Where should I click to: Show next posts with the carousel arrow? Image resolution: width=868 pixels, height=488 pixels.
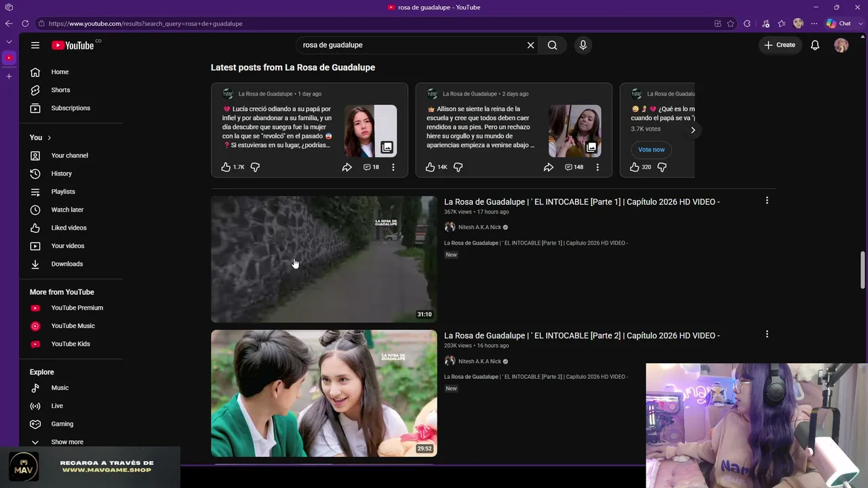point(693,130)
